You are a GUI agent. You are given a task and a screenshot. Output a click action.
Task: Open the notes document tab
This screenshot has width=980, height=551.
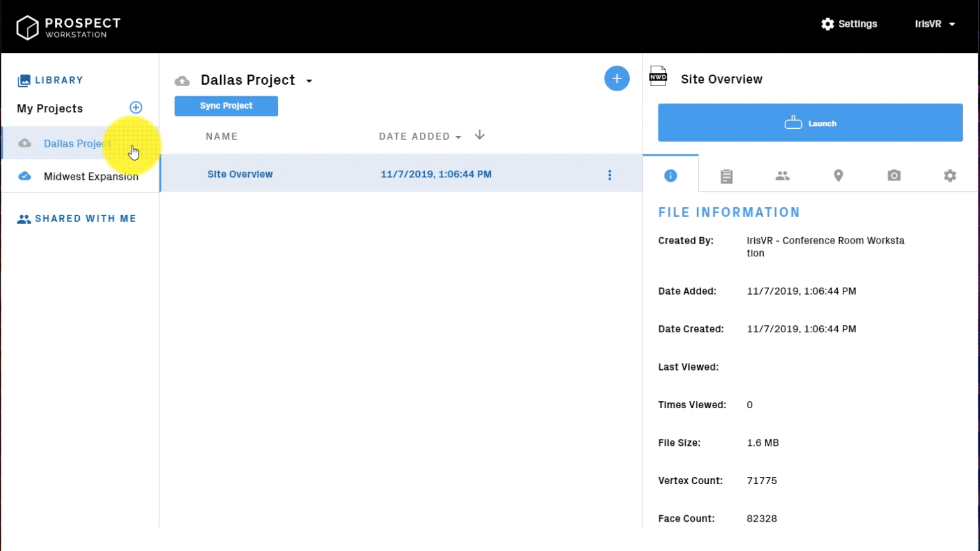[x=727, y=176]
